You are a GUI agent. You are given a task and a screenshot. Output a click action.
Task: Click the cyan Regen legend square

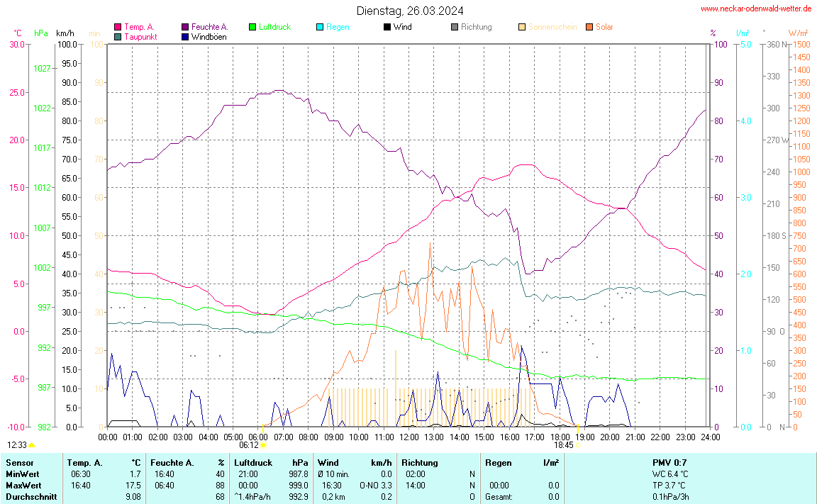(320, 27)
